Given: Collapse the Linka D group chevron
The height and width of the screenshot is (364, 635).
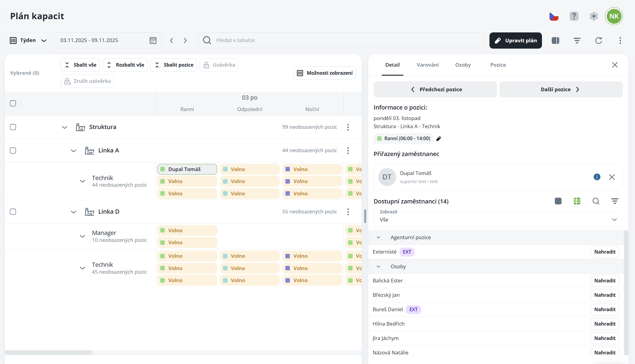Looking at the screenshot, I should tap(74, 212).
